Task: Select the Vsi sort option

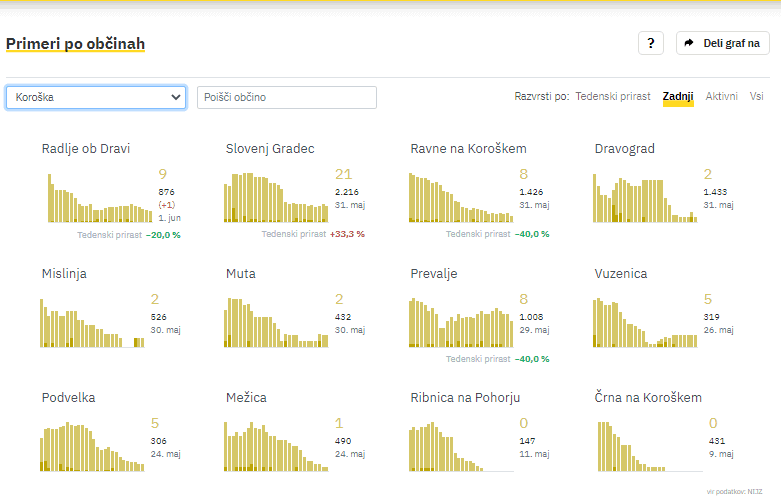Action: tap(757, 97)
